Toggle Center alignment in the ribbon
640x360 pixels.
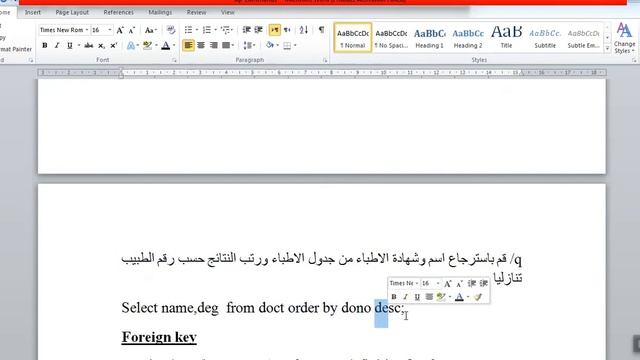click(x=201, y=45)
